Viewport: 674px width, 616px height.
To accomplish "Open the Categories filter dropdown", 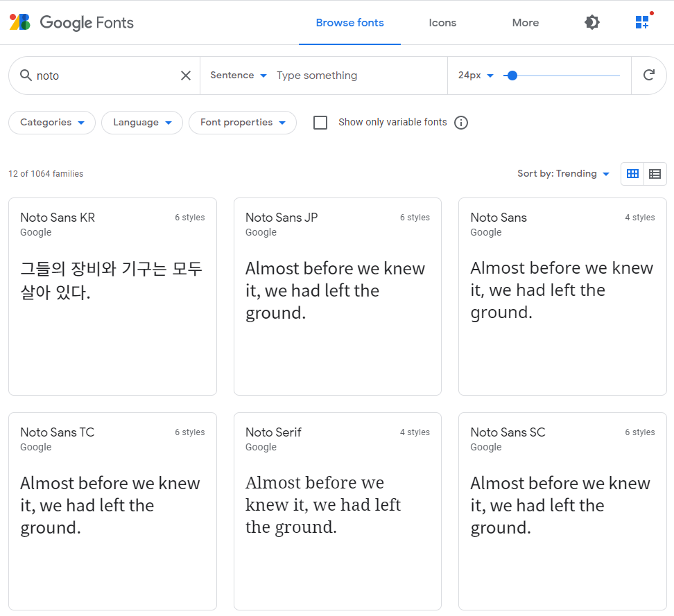I will (52, 123).
